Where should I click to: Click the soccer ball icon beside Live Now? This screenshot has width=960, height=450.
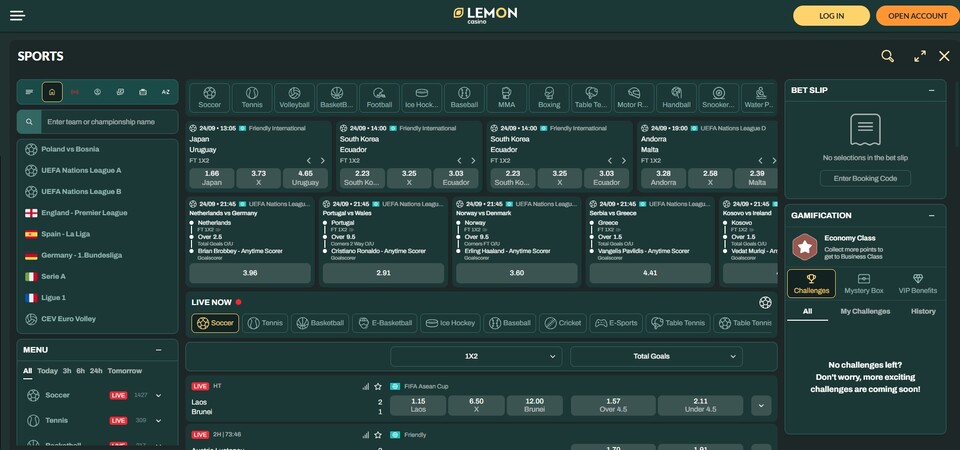(x=765, y=302)
